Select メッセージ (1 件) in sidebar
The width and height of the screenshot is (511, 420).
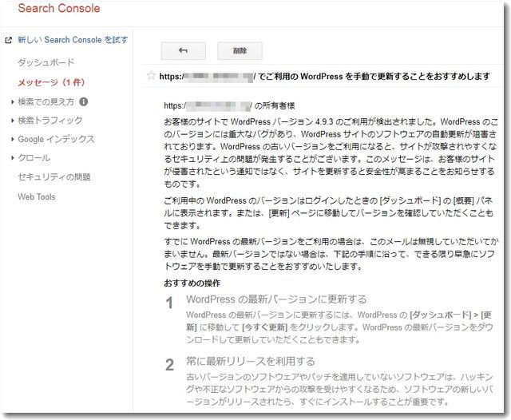[51, 82]
